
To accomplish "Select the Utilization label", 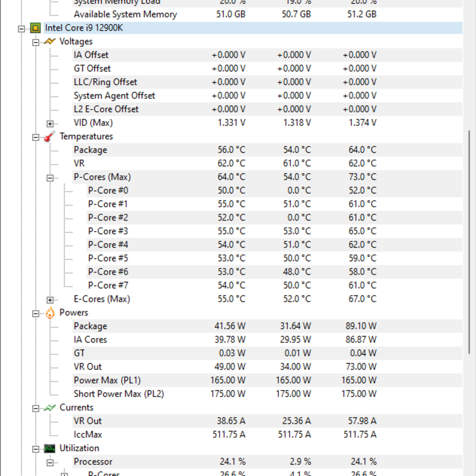I will [79, 448].
